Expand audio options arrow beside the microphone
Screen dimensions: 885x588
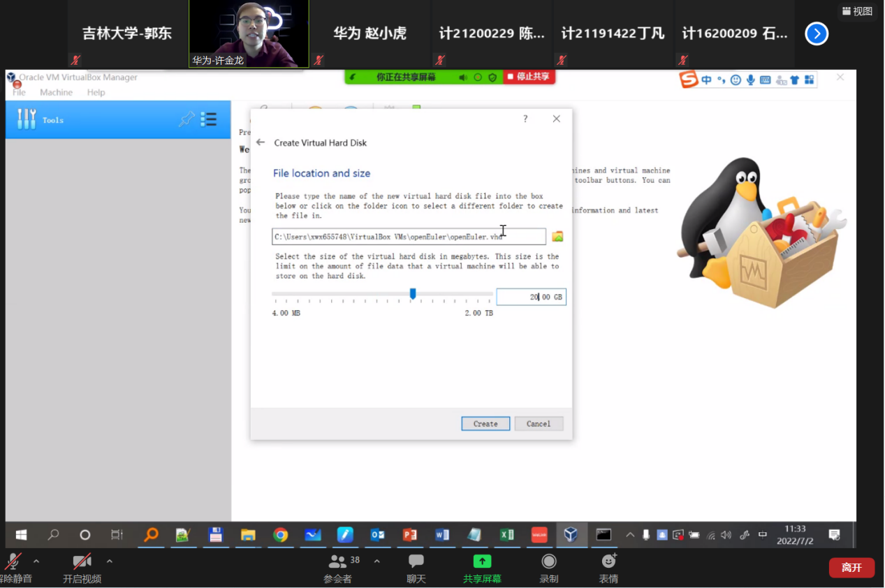point(36,561)
